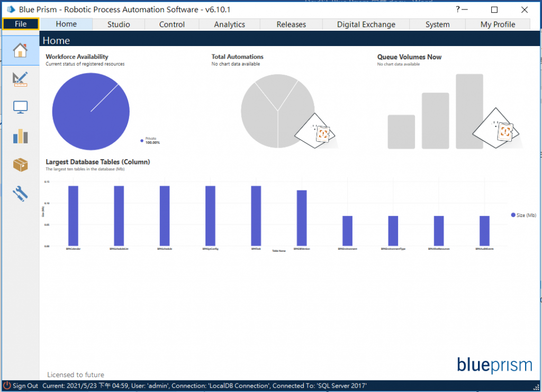Click 'The largest ten tables in the database' subtitle

point(85,169)
